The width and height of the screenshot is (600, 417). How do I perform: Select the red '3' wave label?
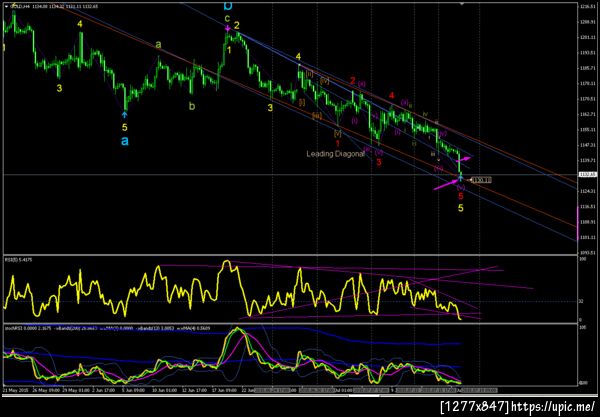tap(379, 162)
